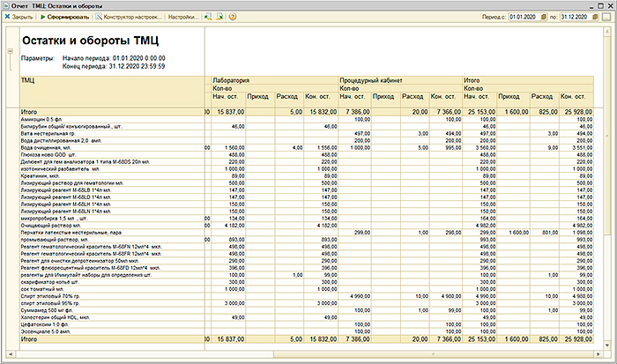Open help via question mark icon
Viewport: 617px width, 364px height.
coord(232,17)
